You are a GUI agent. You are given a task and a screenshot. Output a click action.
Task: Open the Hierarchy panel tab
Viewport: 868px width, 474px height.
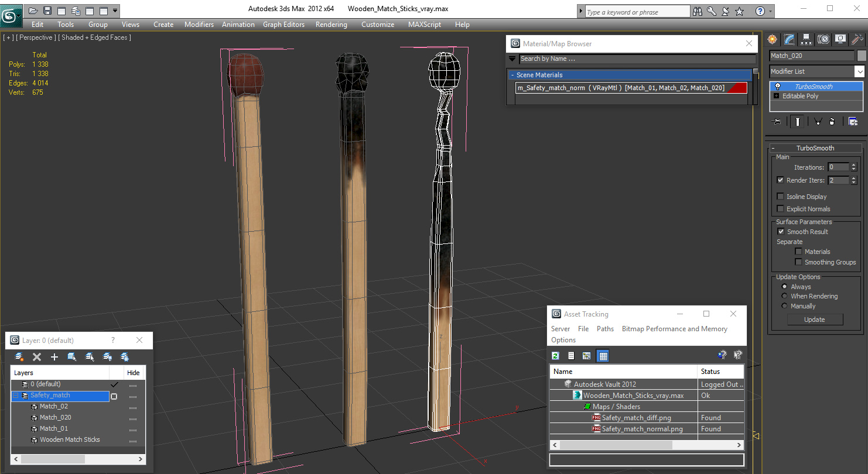[807, 39]
